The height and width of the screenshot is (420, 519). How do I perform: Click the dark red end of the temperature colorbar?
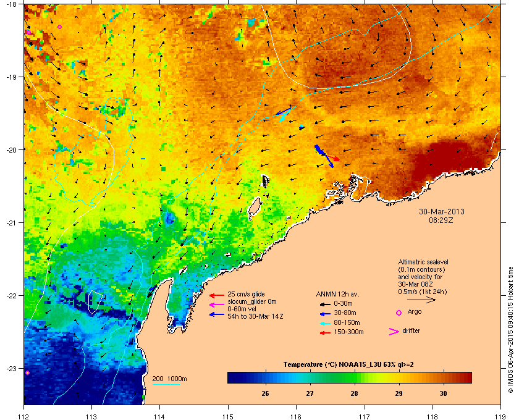(x=467, y=377)
